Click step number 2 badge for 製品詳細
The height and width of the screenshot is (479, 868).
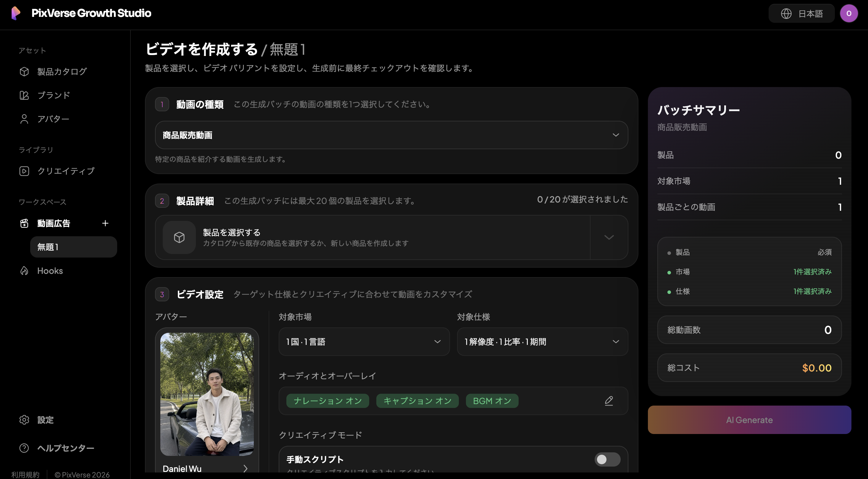(x=162, y=201)
